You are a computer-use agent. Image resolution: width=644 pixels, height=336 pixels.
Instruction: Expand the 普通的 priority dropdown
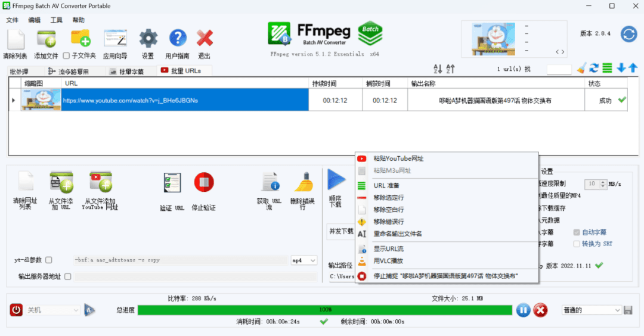[592, 310]
